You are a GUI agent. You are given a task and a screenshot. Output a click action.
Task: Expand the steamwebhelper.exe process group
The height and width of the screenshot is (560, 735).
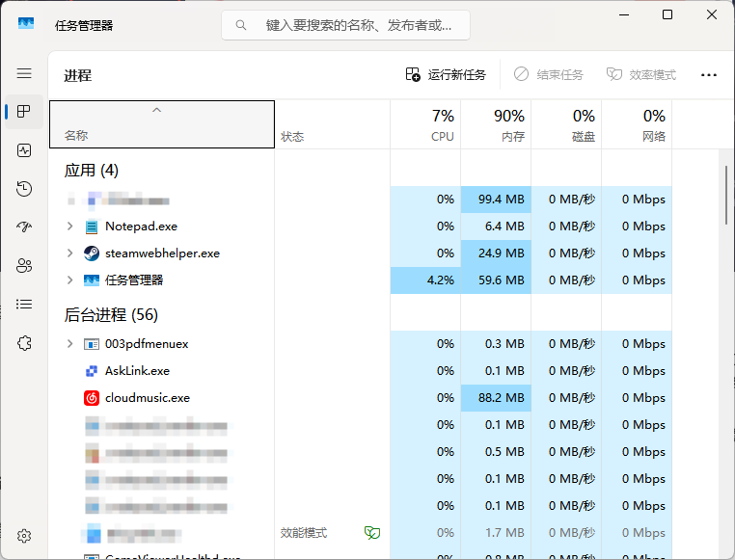click(69, 253)
